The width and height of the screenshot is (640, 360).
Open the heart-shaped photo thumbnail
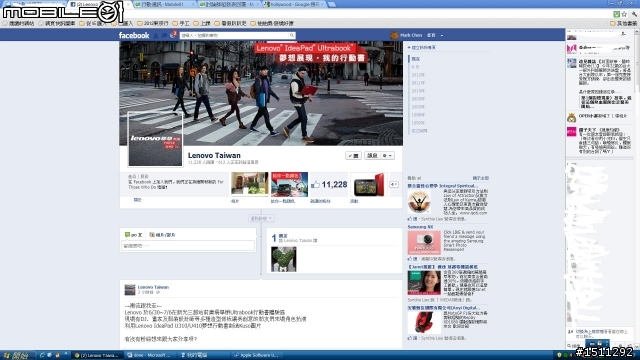(284, 259)
